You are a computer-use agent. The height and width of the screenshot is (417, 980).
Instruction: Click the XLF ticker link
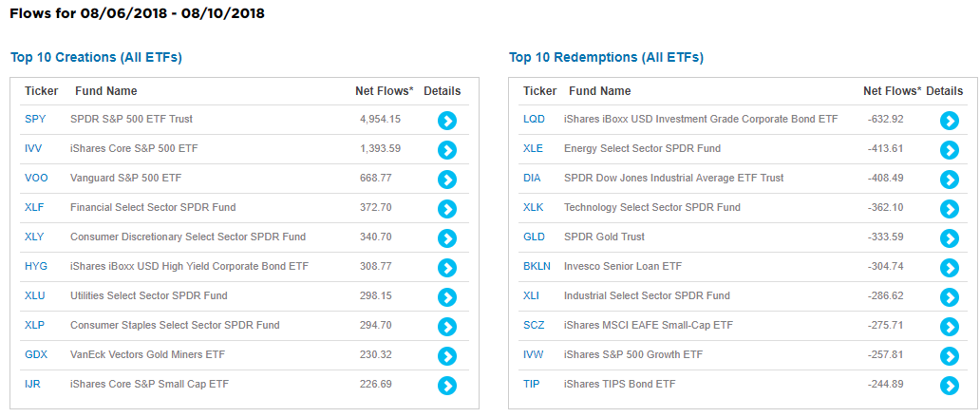tap(34, 207)
